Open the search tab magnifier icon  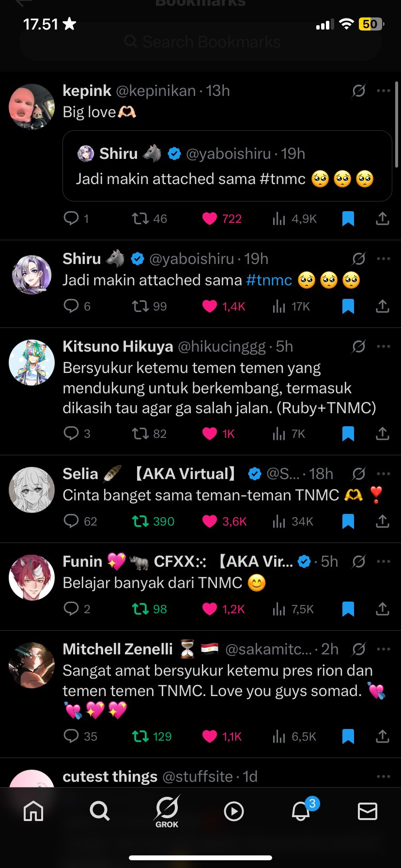coord(100,811)
